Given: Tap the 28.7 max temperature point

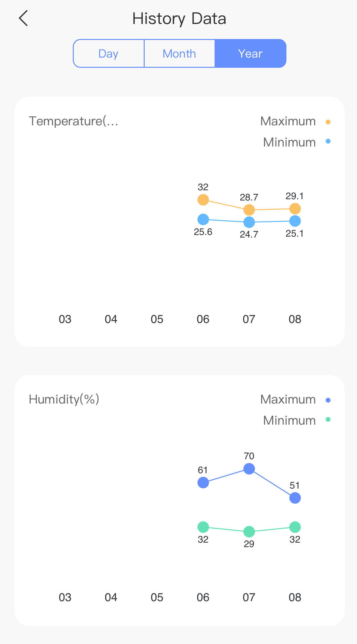Looking at the screenshot, I should (249, 210).
